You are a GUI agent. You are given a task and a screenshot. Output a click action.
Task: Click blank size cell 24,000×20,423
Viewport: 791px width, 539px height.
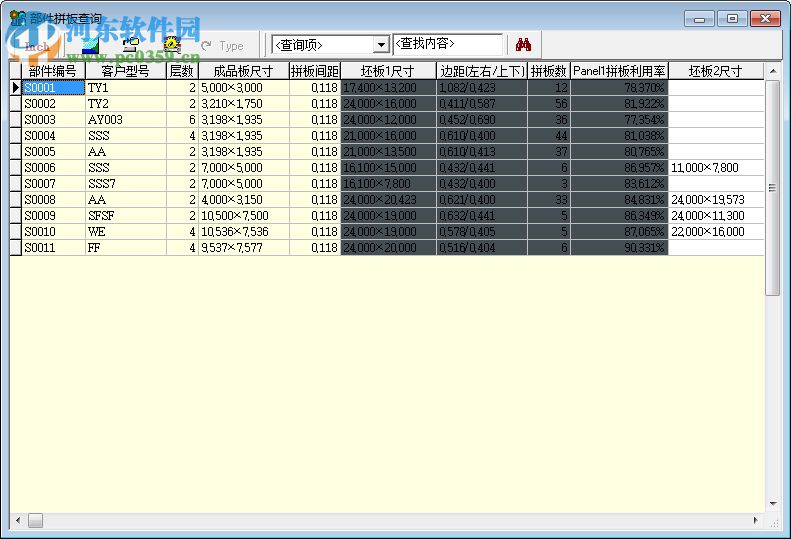click(388, 200)
